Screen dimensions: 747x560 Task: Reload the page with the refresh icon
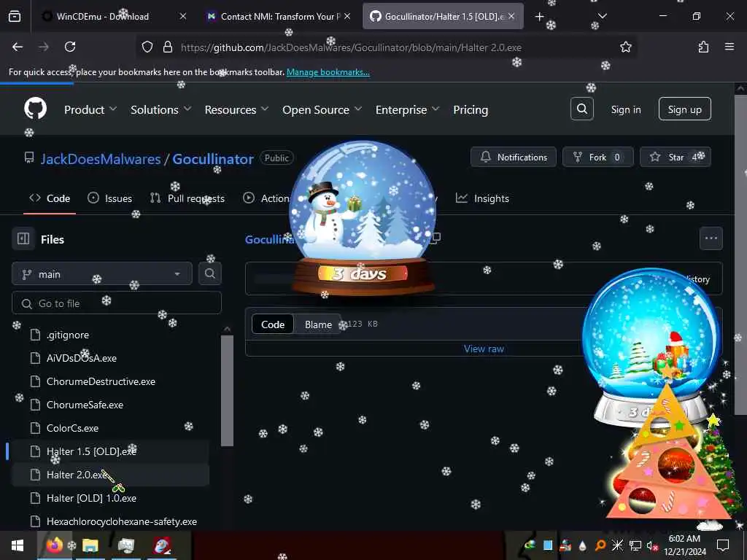(70, 47)
